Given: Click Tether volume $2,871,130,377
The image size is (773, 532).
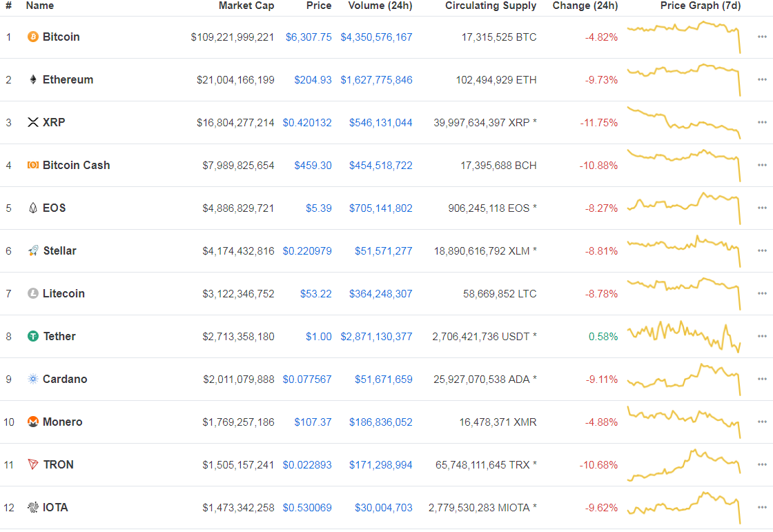Looking at the screenshot, I should pyautogui.click(x=377, y=337).
